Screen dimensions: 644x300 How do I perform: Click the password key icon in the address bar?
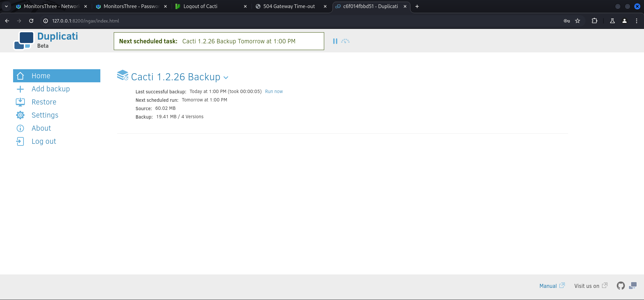point(567,21)
